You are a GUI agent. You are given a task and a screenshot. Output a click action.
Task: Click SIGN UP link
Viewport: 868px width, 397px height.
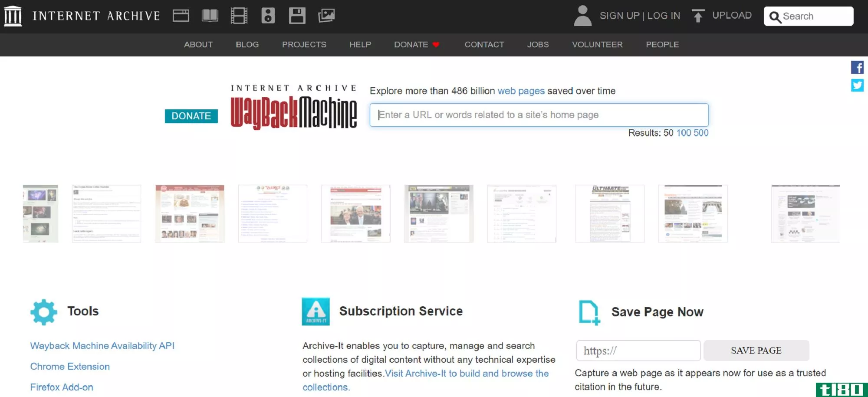pos(619,16)
